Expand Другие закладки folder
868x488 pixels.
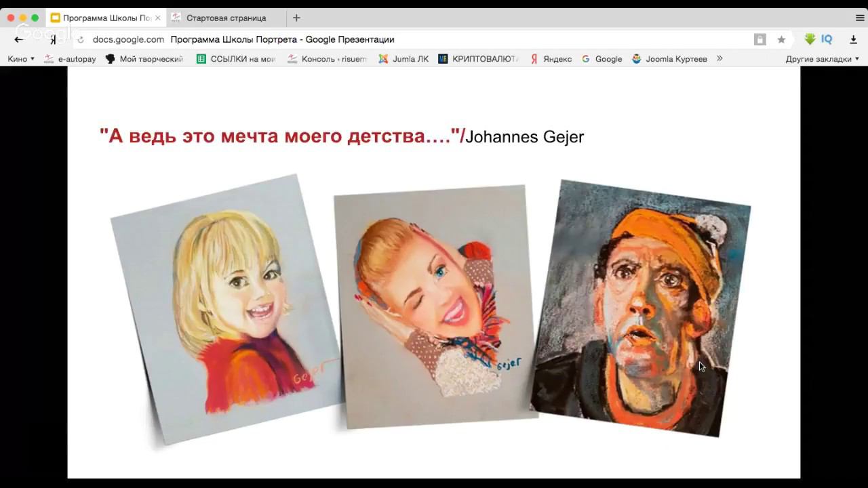coord(823,59)
